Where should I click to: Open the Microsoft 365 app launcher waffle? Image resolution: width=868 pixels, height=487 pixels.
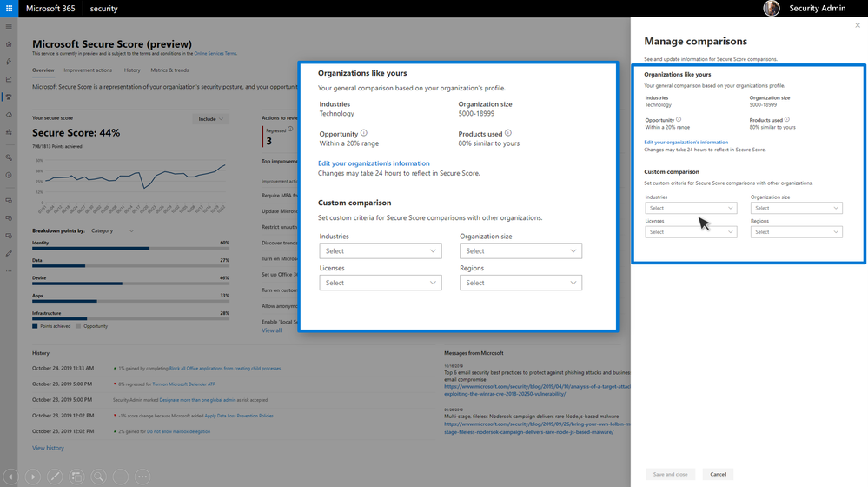[x=9, y=9]
